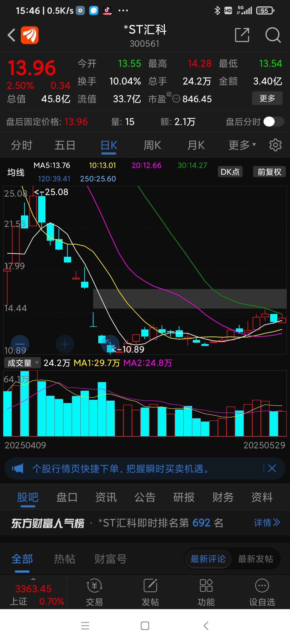
Task: Open the 研报 research reports tab
Action: [184, 497]
